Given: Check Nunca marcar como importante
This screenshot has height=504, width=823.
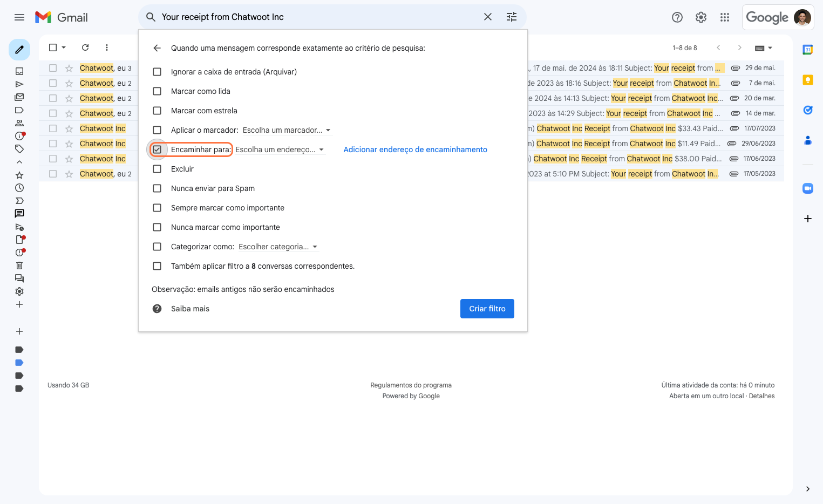Looking at the screenshot, I should [x=157, y=227].
